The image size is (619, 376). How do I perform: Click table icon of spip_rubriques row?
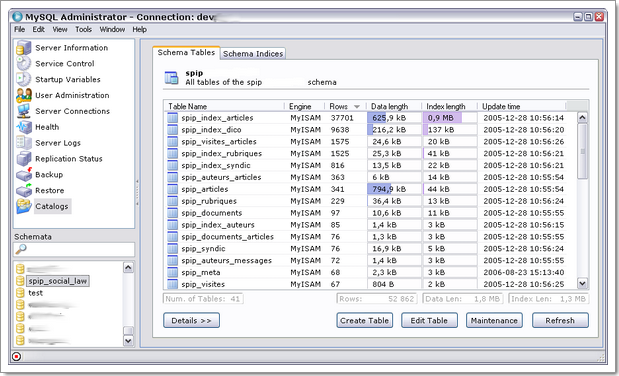pos(172,201)
